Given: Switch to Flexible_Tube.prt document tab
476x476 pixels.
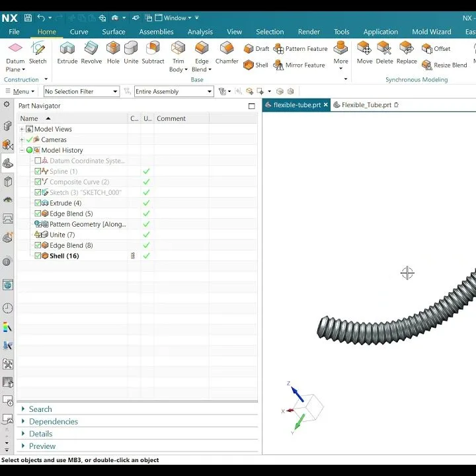Looking at the screenshot, I should tap(366, 105).
